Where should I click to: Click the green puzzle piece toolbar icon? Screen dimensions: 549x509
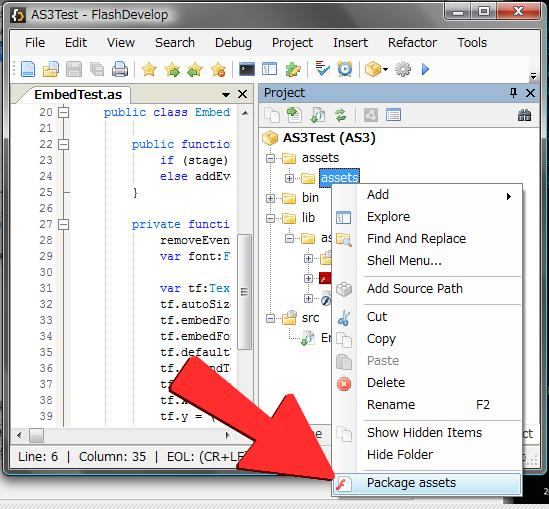pyautogui.click(x=293, y=69)
